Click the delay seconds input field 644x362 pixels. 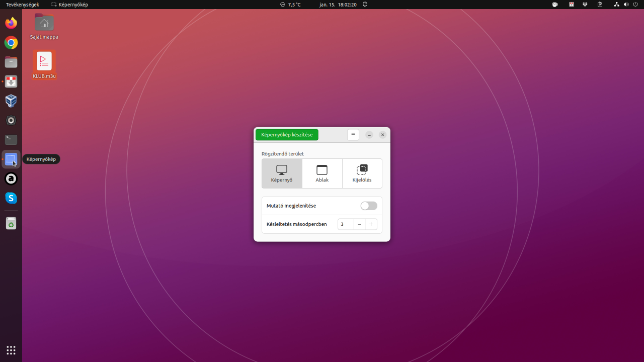346,224
